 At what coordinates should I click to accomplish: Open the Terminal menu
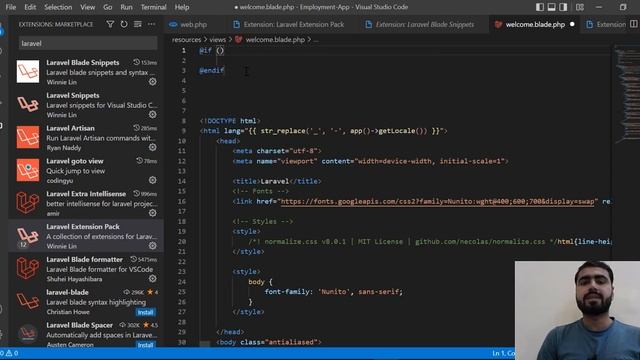[153, 7]
